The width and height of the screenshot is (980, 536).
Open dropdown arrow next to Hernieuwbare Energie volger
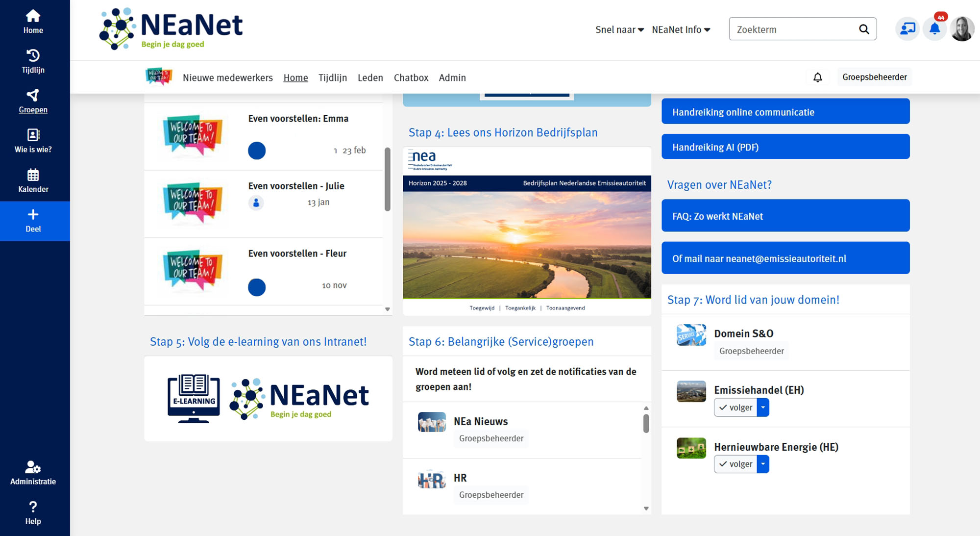(763, 464)
